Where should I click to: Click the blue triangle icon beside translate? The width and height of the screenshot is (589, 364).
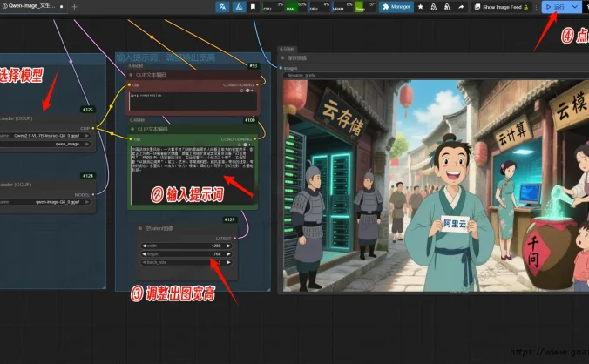(x=239, y=7)
